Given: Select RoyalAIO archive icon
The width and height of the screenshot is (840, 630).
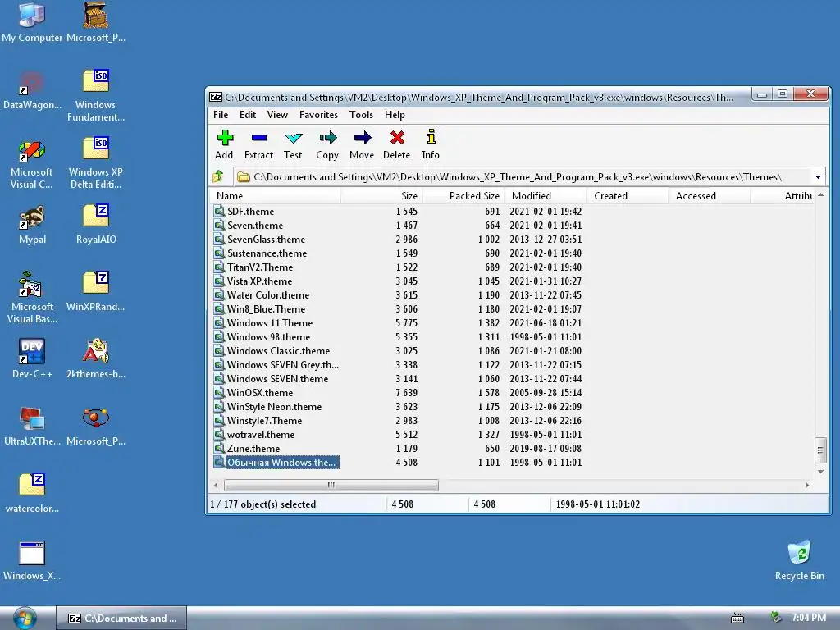Looking at the screenshot, I should click(x=96, y=224).
